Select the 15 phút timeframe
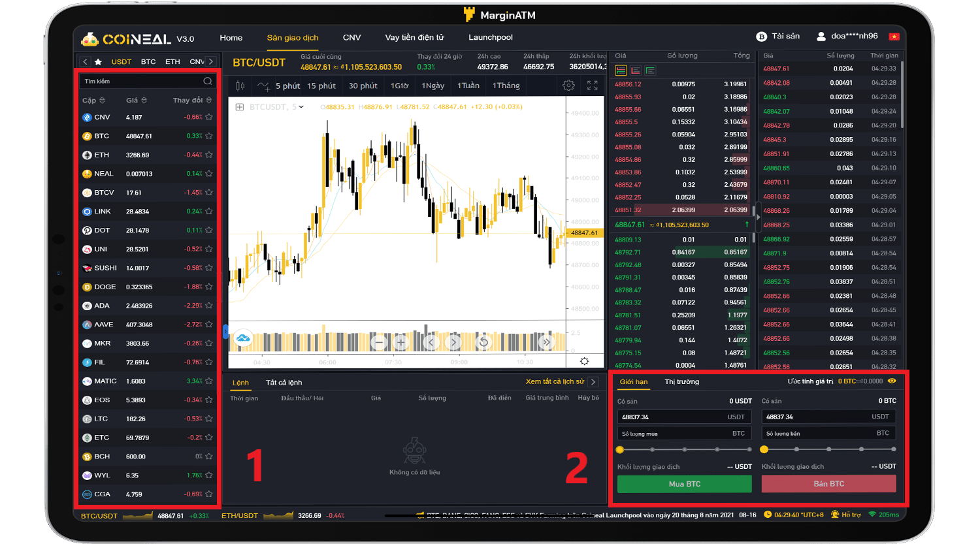This screenshot has width=980, height=544. click(x=321, y=86)
